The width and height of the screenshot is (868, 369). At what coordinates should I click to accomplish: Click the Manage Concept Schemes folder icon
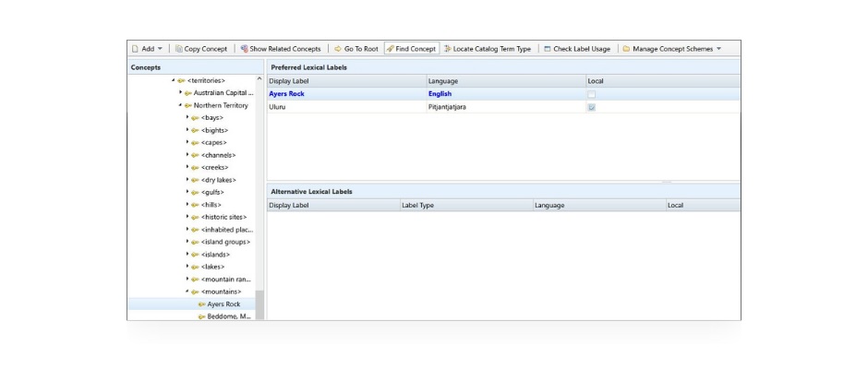626,49
